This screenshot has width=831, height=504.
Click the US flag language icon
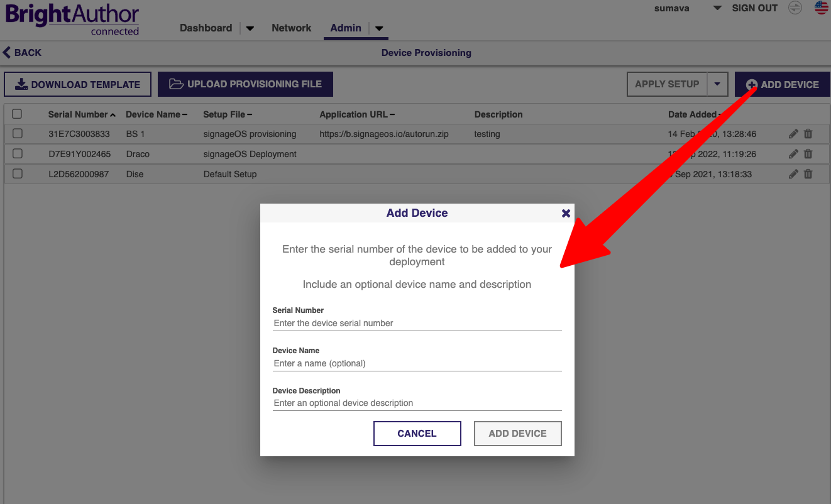tap(821, 8)
